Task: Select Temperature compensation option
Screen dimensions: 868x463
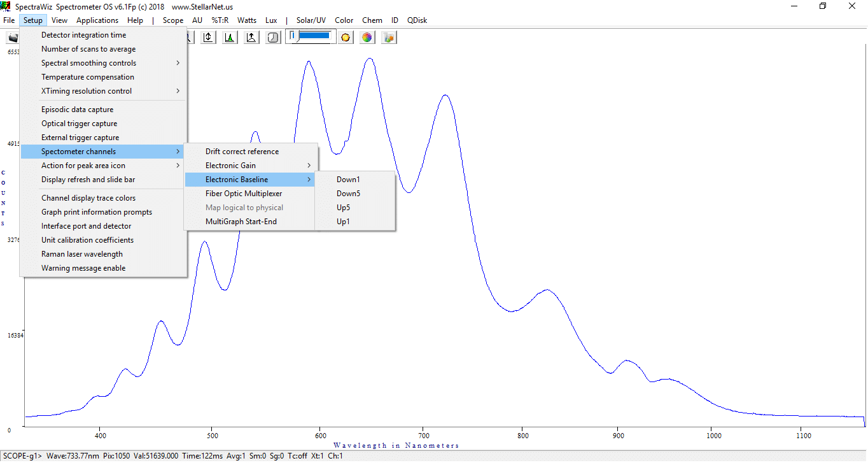Action: click(x=103, y=77)
